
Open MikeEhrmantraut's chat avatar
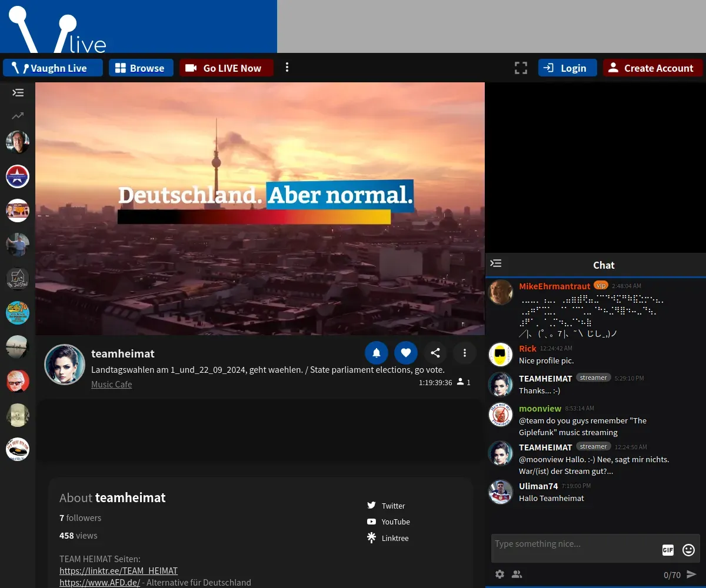point(501,292)
